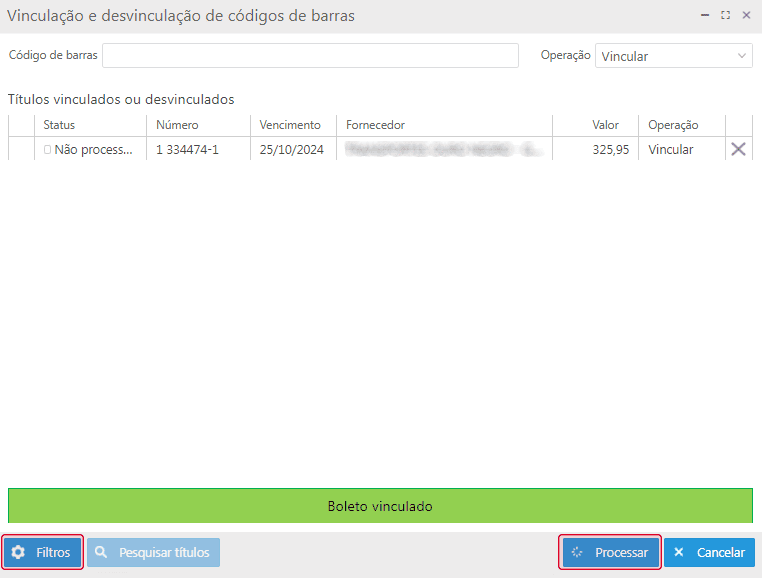
Task: Select the due date cell 25/10/2024
Action: [291, 150]
